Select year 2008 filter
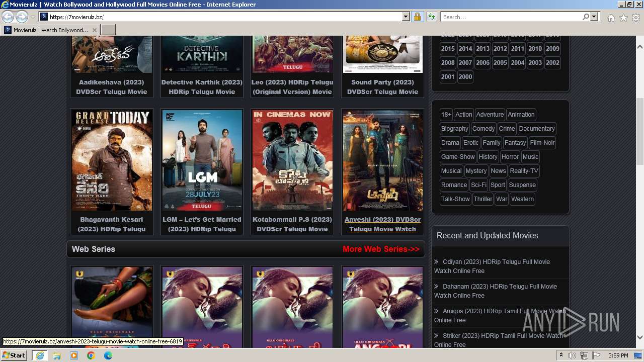The height and width of the screenshot is (362, 644). (448, 63)
